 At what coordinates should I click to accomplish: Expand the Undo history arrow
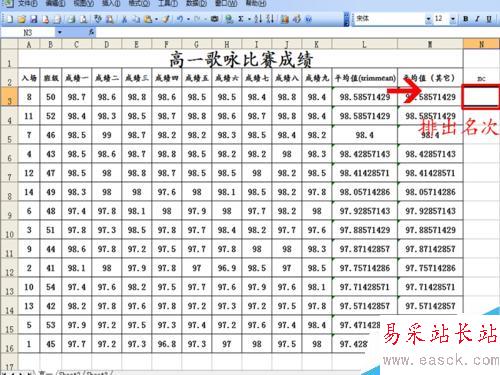(188, 19)
